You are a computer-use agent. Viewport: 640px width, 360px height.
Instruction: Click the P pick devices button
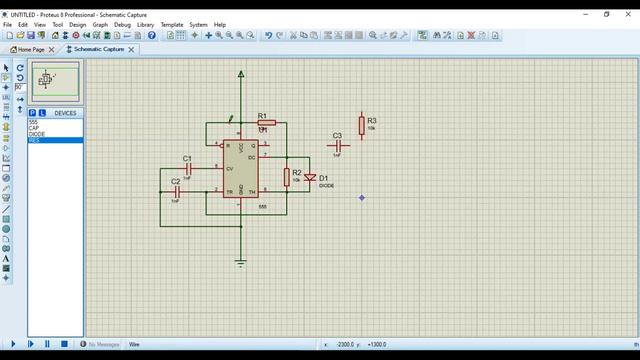pos(32,113)
